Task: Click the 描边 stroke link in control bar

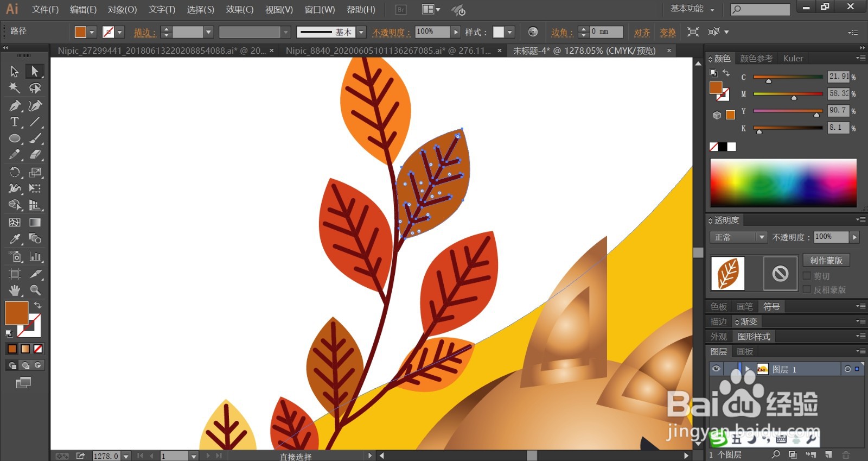Action: (x=145, y=32)
